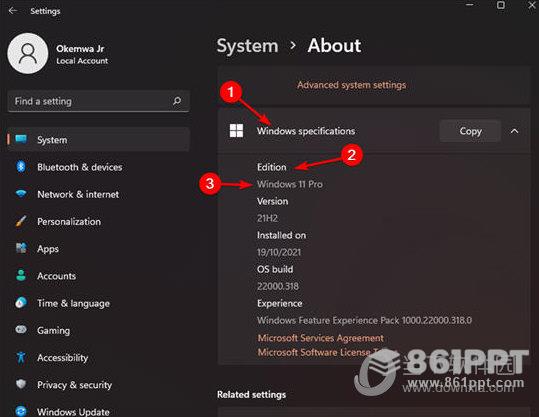The height and width of the screenshot is (417, 539).
Task: Click the Windows Update sync icon
Action: 21,411
